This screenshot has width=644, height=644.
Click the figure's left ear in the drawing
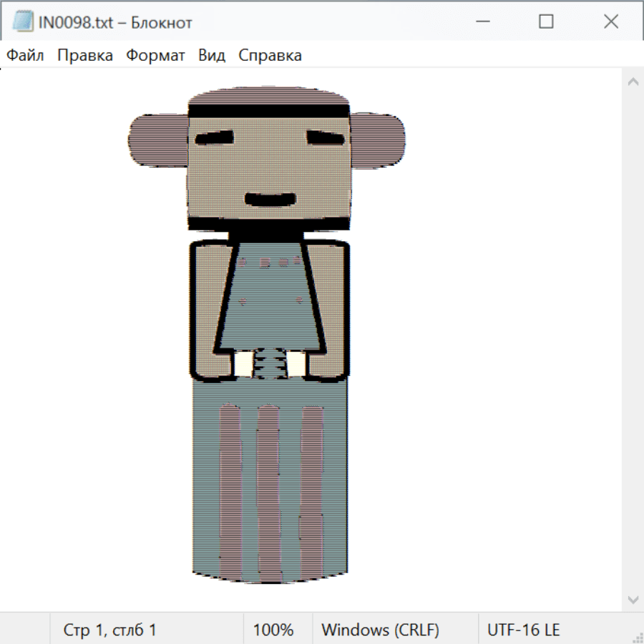click(x=157, y=140)
